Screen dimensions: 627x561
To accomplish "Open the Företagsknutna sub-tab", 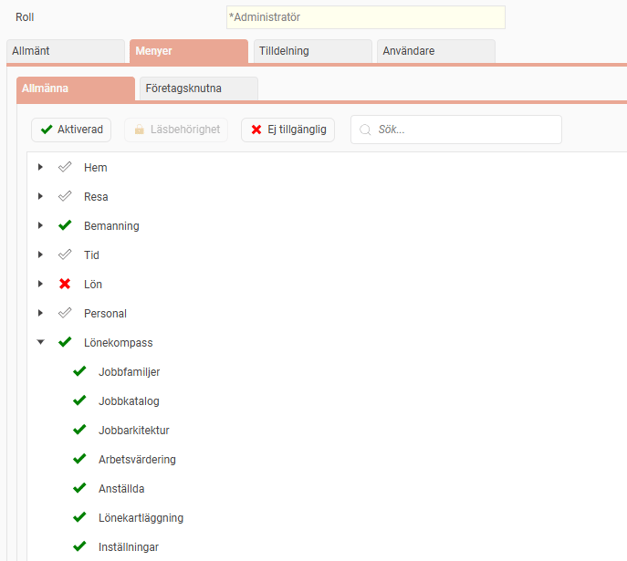I will (x=198, y=88).
